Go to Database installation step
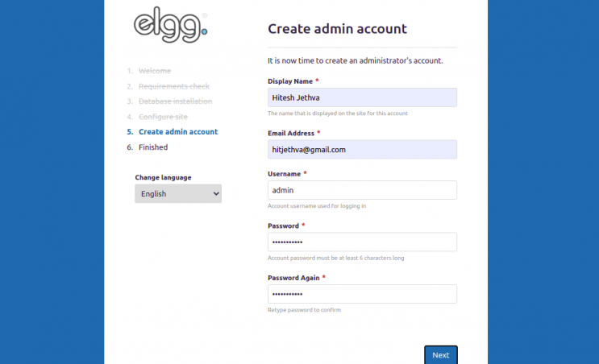This screenshot has height=364, width=599. 175,101
